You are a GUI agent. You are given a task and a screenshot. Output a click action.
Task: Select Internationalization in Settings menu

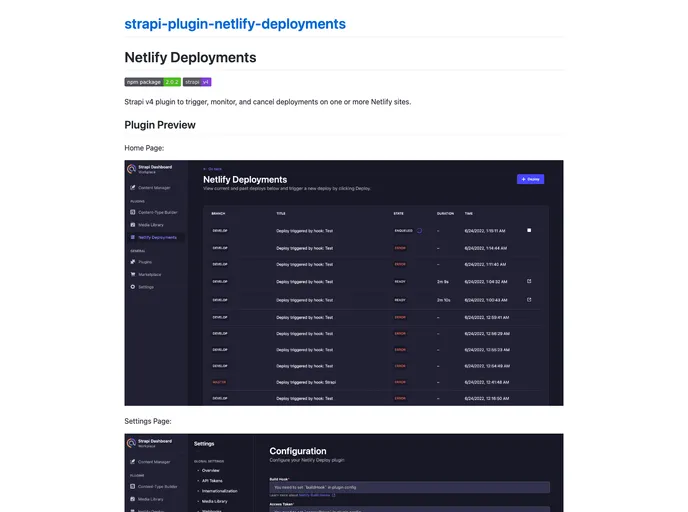coord(219,491)
